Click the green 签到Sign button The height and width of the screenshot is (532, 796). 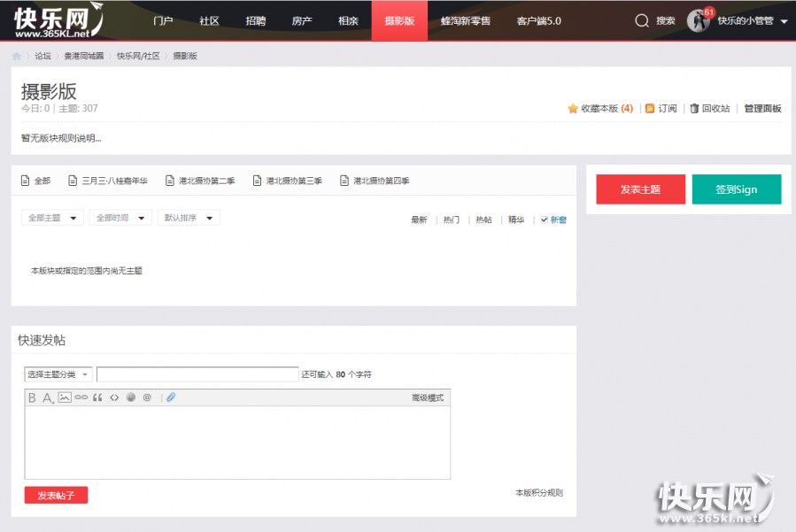click(x=737, y=189)
